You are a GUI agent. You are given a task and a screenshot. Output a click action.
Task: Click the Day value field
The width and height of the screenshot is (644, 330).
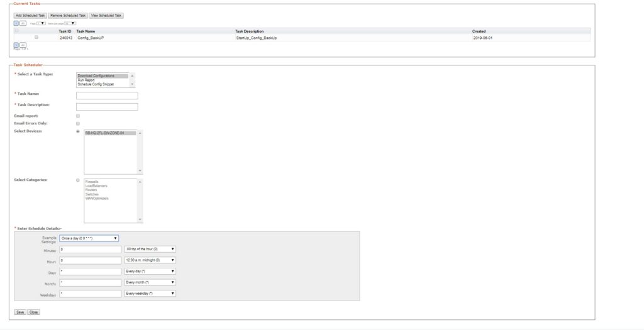91,272
